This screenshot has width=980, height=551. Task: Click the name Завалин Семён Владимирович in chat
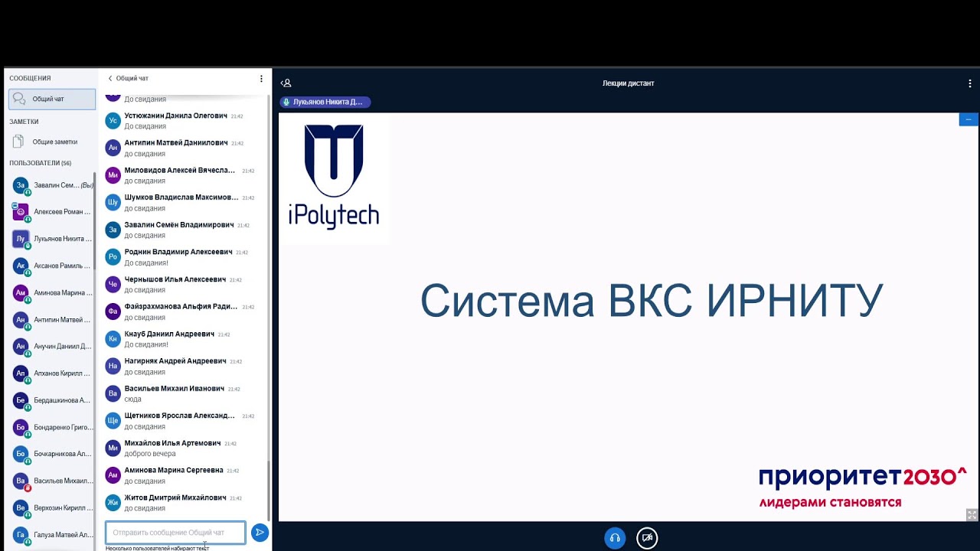coord(179,225)
